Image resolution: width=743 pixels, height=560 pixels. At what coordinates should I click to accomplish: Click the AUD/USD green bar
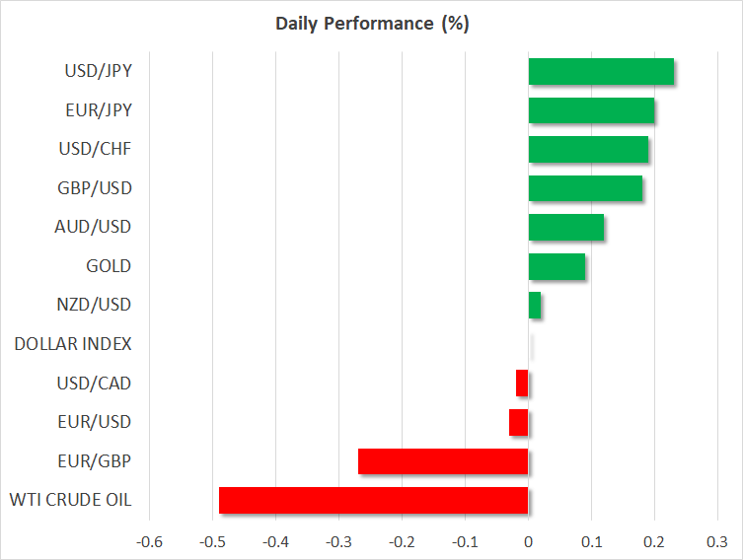565,227
